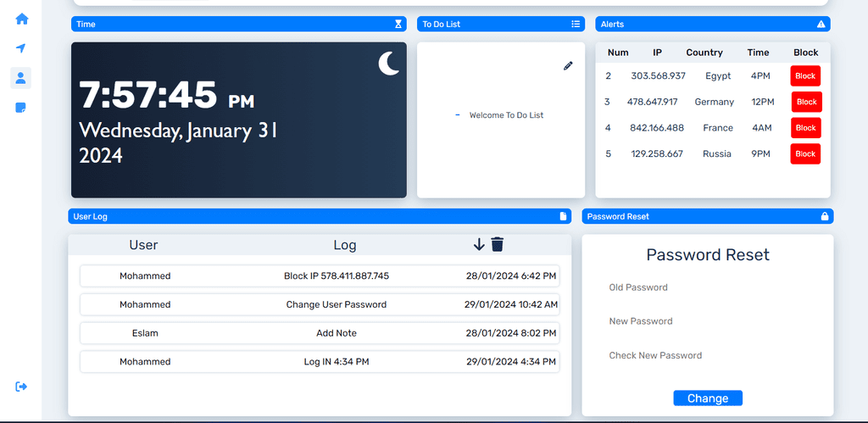Click the Change password button
This screenshot has width=868, height=423.
tap(708, 398)
